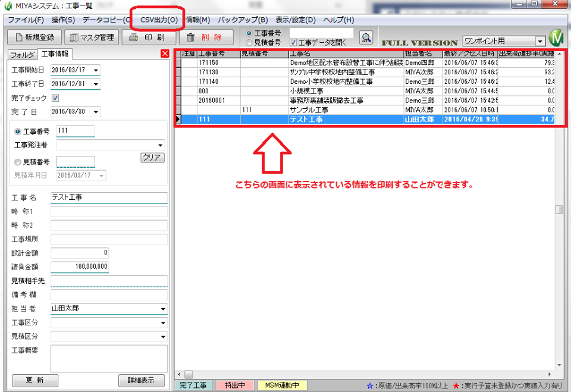
Task: Toggle 工事データを開く checkbox
Action: 293,43
